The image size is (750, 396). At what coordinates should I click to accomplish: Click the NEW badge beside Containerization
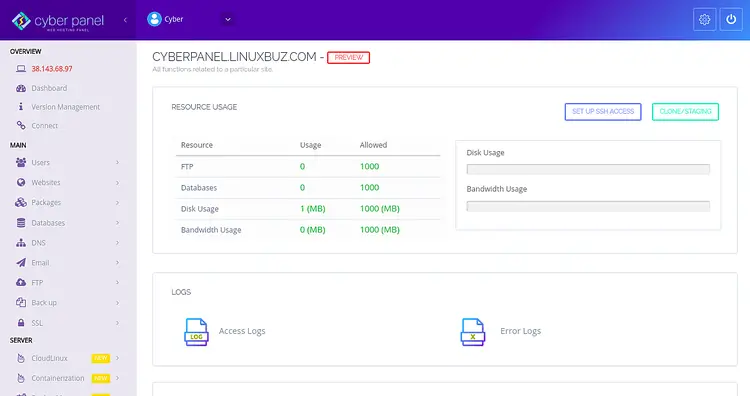(x=100, y=378)
